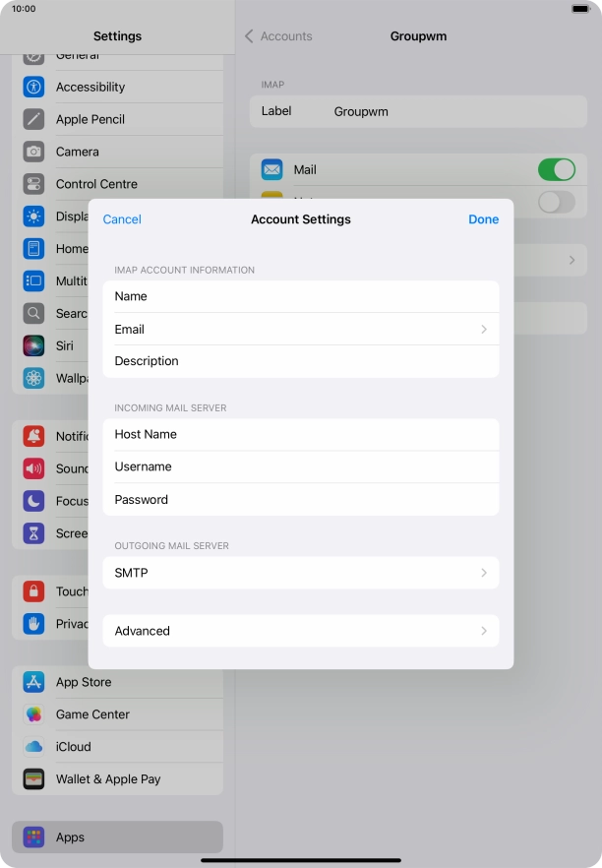Viewport: 602px width, 868px height.
Task: Tap the Siri icon
Action: [34, 345]
